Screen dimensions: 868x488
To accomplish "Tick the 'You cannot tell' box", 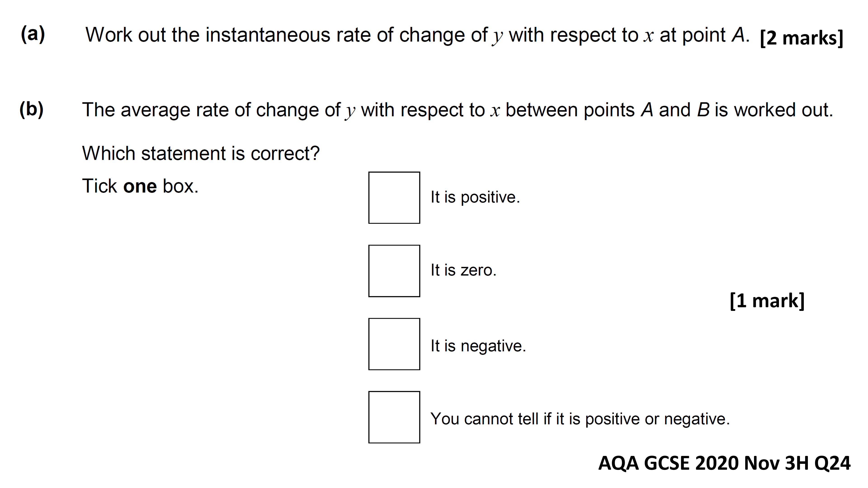I will 394,417.
